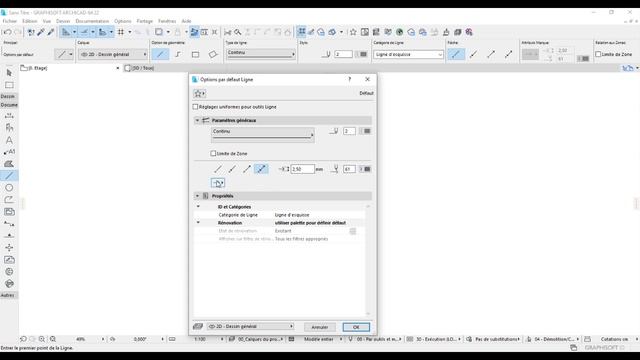The height and width of the screenshot is (360, 640).
Task: Click the Zoom In icon in bottom bar
Action: (x=42, y=339)
